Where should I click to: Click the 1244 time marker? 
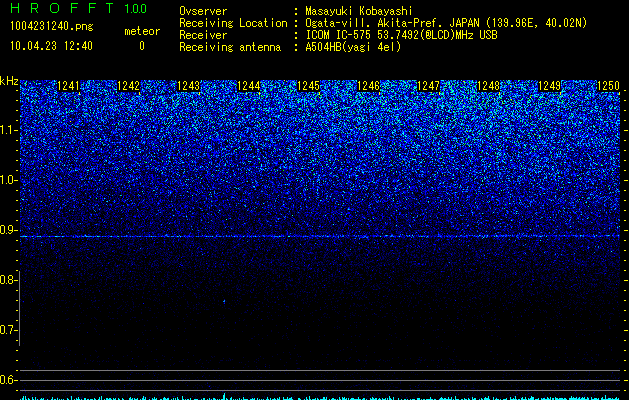click(x=249, y=86)
